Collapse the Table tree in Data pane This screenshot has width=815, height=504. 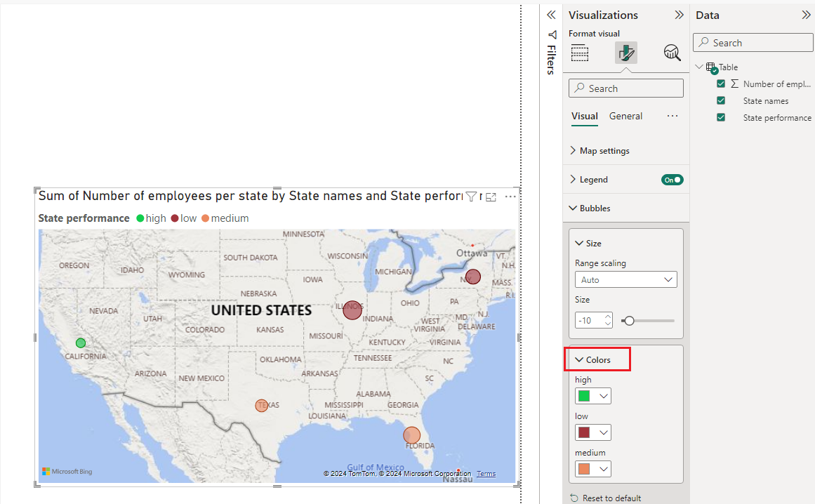(x=700, y=67)
